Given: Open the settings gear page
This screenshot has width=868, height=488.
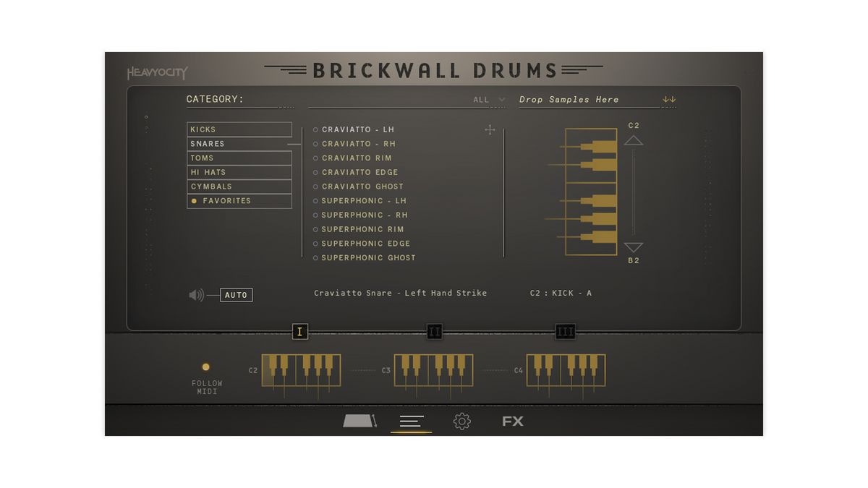Looking at the screenshot, I should point(462,421).
